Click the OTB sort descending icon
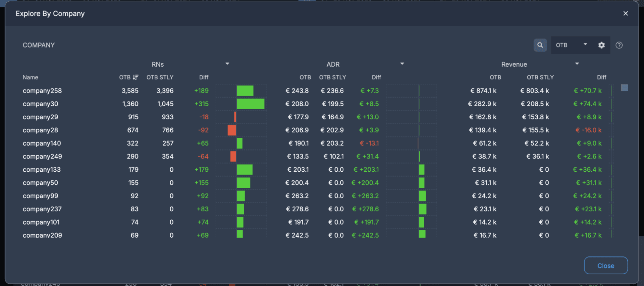The image size is (644, 286). (136, 77)
